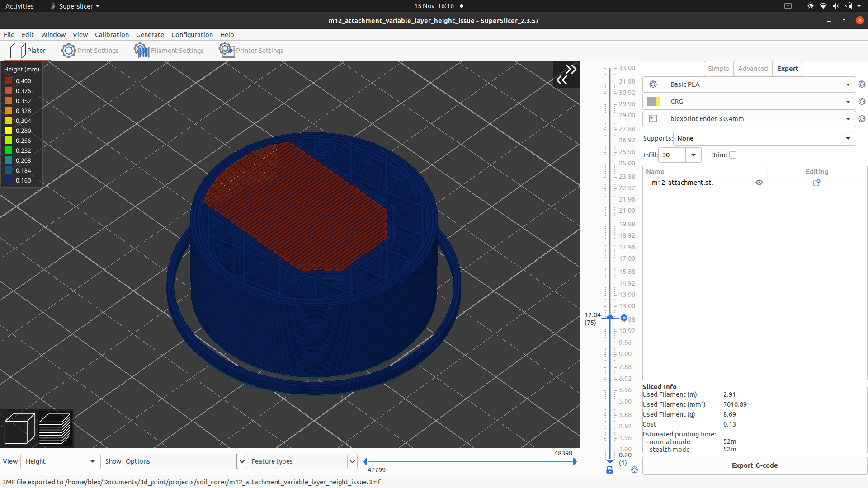
Task: Select Expert mode
Action: (x=788, y=69)
